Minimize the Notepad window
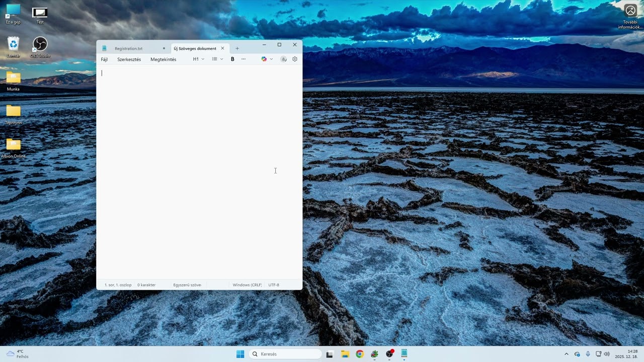 (264, 45)
